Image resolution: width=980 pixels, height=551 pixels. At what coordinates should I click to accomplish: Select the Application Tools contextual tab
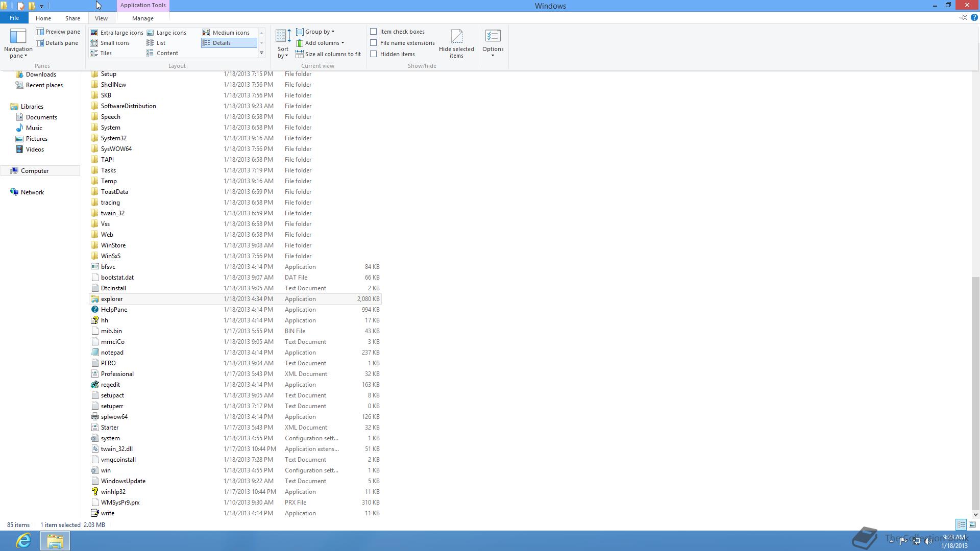tap(143, 5)
